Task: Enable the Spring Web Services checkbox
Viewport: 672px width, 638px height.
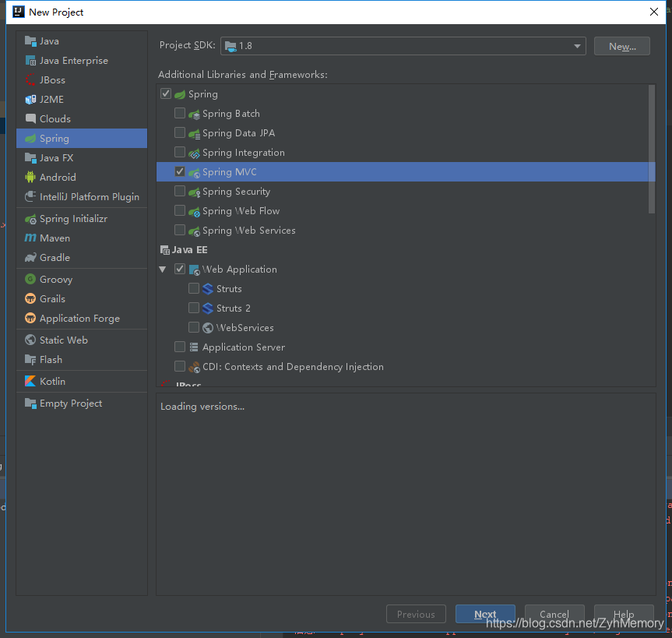Action: (180, 231)
